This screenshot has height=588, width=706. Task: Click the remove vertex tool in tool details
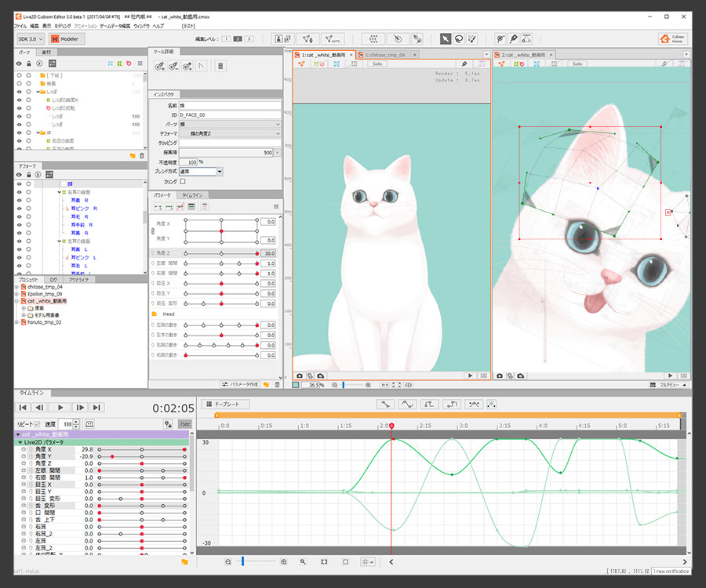coord(173,66)
